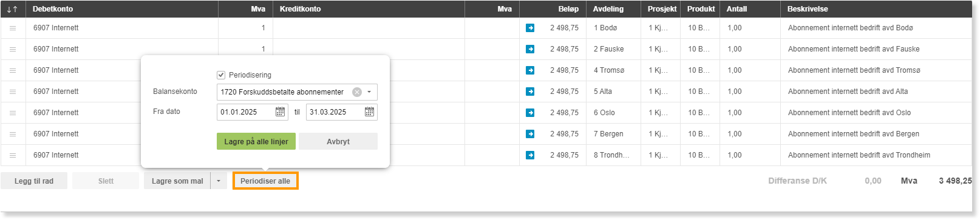Click the blue arrow icon in the Alta row
Viewport: 980px width, 220px height.
pyautogui.click(x=530, y=92)
